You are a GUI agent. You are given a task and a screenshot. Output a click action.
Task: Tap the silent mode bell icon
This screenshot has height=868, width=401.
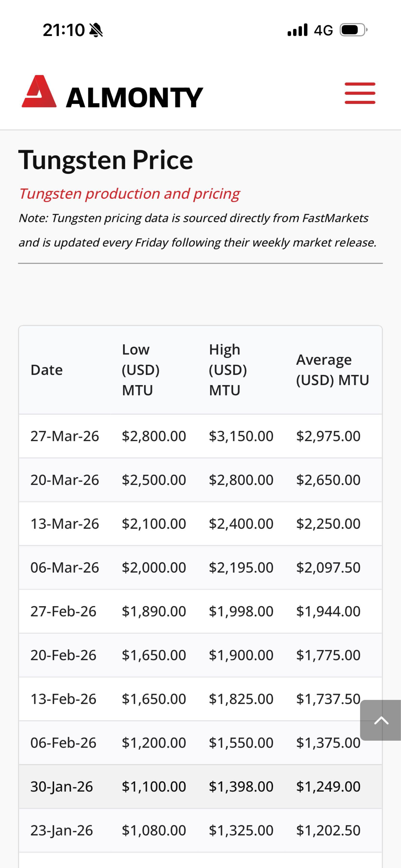(x=96, y=30)
